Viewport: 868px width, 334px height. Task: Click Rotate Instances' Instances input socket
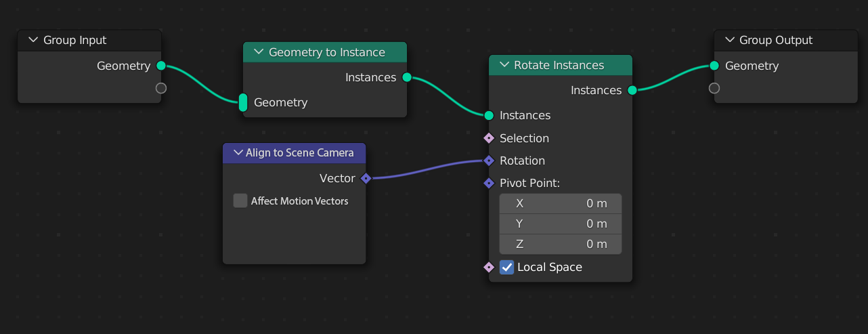[x=489, y=115]
